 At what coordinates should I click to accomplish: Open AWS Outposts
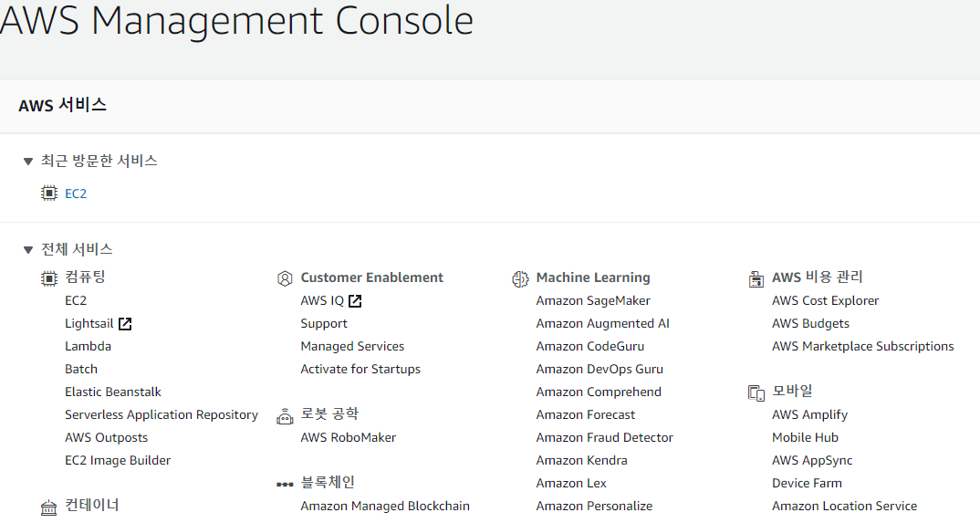tap(106, 437)
